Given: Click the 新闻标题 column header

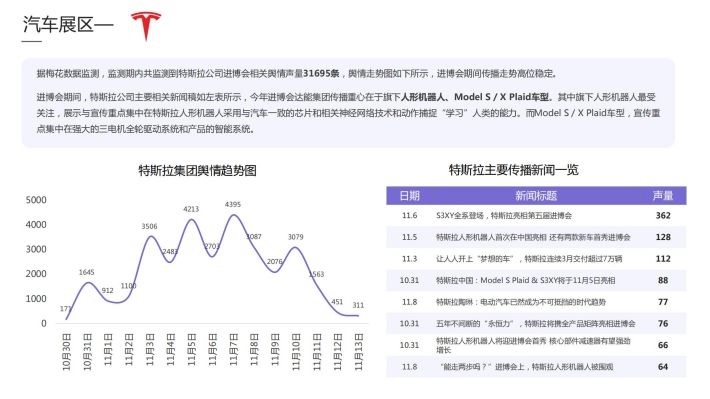Looking at the screenshot, I should [x=536, y=196].
